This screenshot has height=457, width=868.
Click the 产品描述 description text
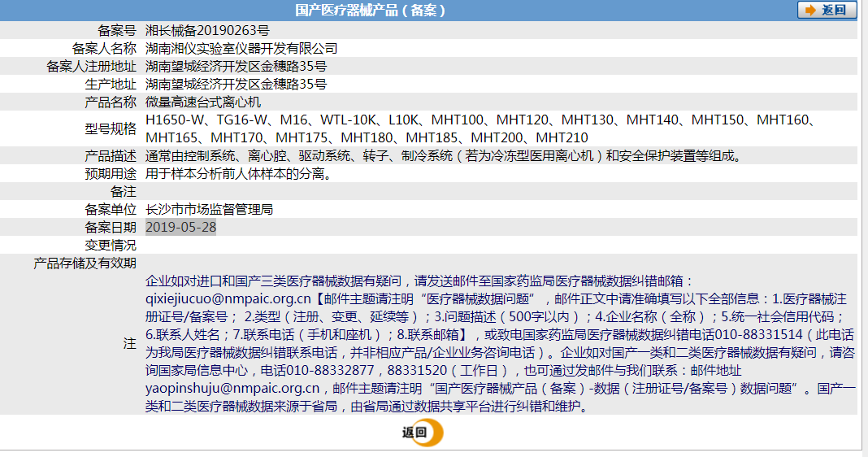(x=444, y=155)
